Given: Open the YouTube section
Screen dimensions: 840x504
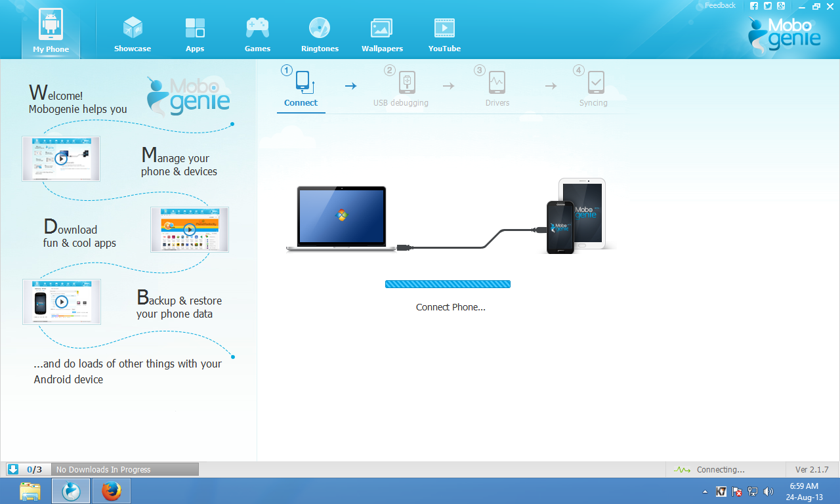Looking at the screenshot, I should 444,34.
